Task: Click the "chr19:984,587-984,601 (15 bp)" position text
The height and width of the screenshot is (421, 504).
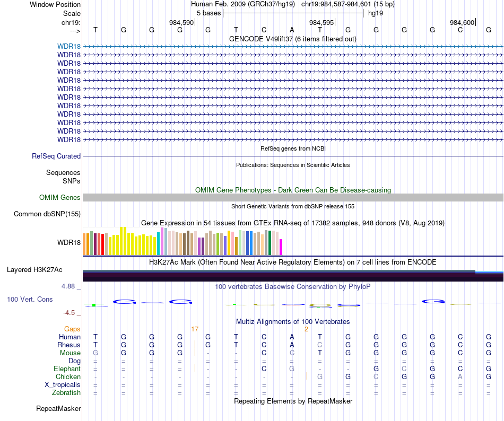Action: 348,4
